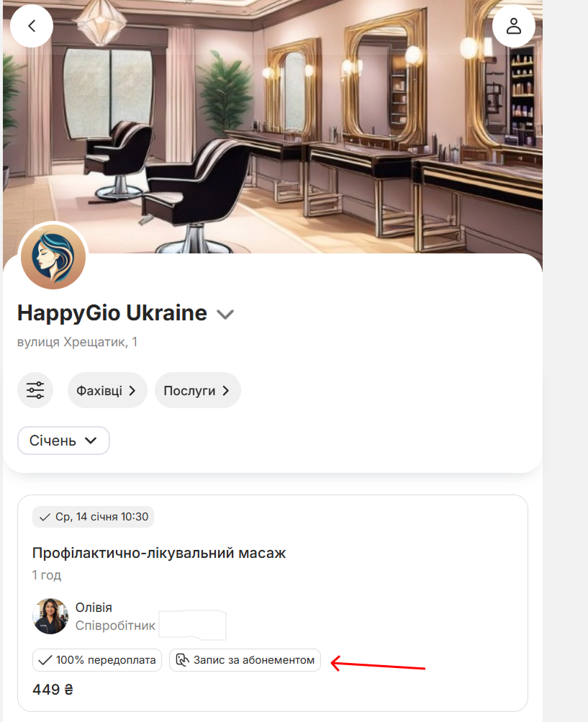
Task: Click the 100% передоплата badge
Action: (x=97, y=660)
